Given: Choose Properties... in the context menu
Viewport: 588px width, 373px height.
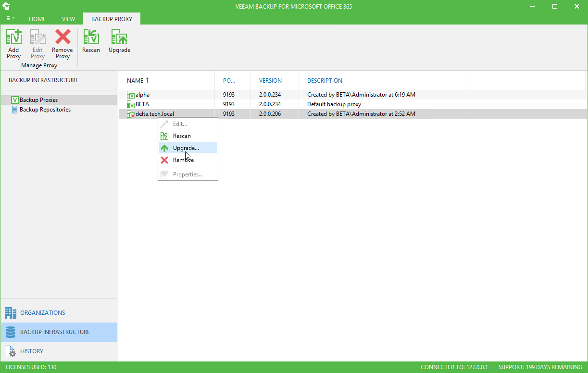Looking at the screenshot, I should [188, 174].
